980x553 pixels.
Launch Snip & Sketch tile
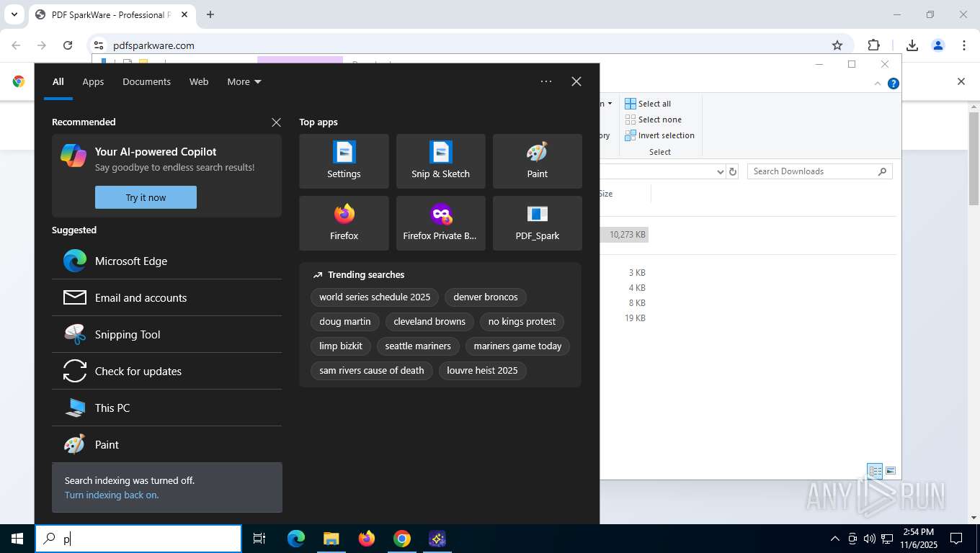[x=440, y=161]
